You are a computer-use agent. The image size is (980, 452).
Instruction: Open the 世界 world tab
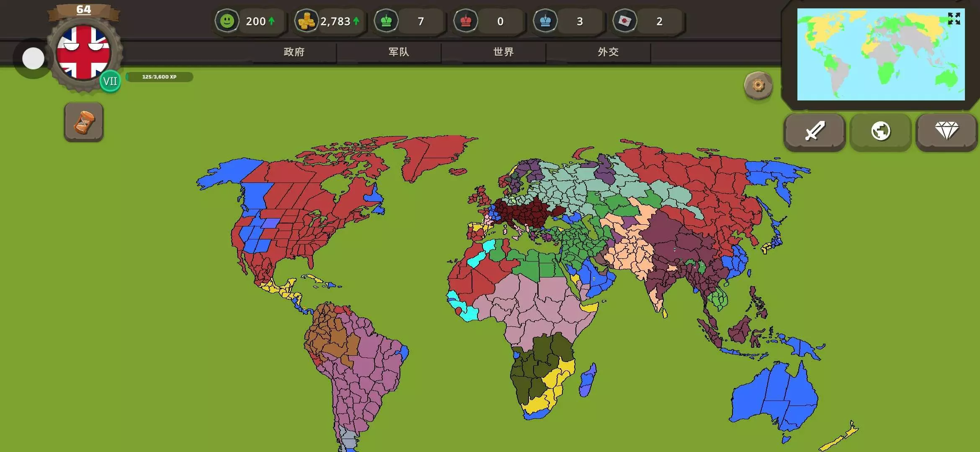(x=503, y=52)
